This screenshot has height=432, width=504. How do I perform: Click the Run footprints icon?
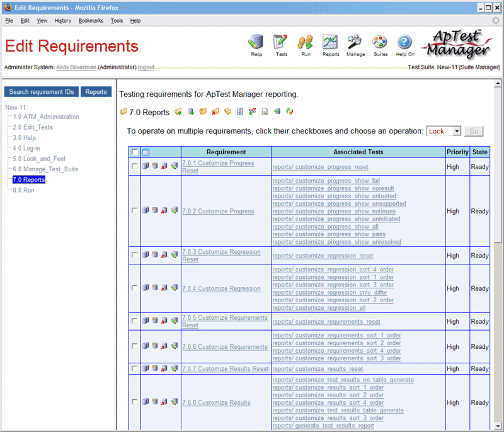(x=306, y=45)
